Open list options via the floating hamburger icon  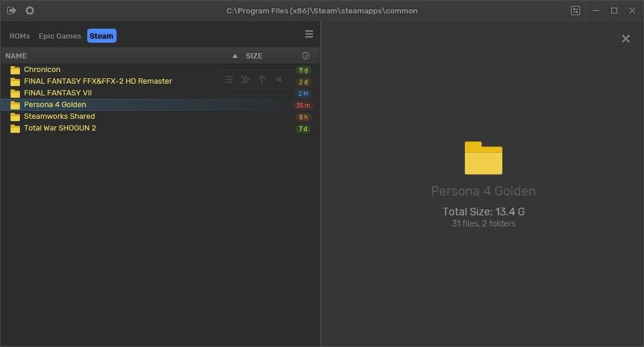point(228,80)
